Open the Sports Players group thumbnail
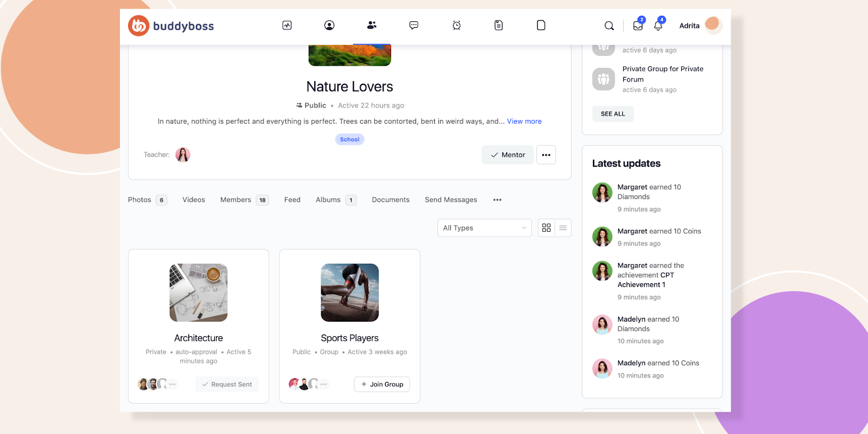Screen dimensions: 868x434 coord(350,293)
